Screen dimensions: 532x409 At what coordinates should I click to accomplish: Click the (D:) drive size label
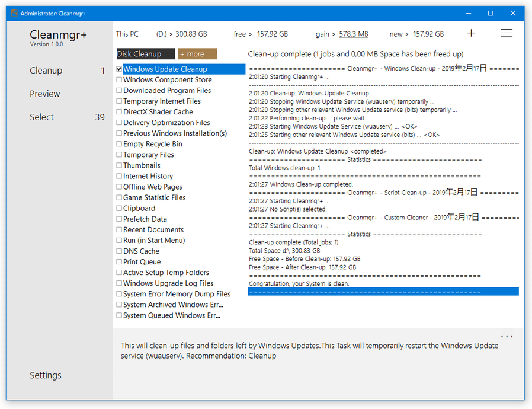(x=181, y=34)
